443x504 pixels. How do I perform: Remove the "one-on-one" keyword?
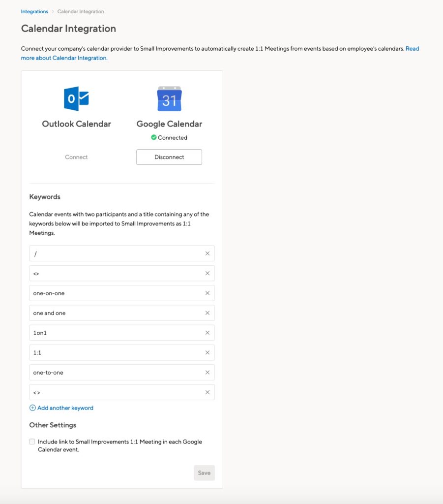coord(207,293)
